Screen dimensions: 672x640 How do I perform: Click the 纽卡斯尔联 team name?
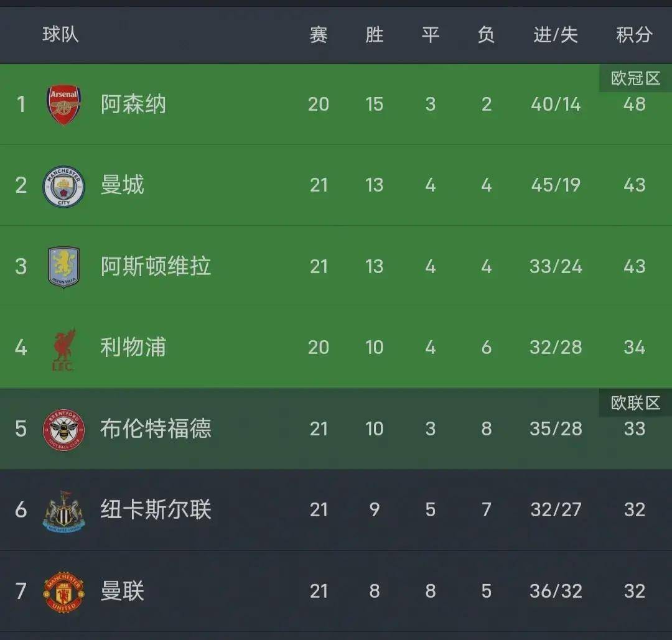click(156, 510)
